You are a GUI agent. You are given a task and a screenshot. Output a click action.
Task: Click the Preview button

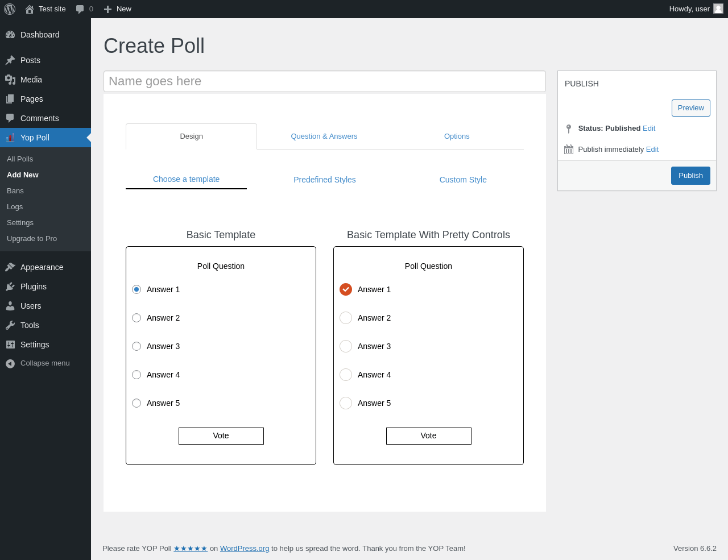click(690, 108)
